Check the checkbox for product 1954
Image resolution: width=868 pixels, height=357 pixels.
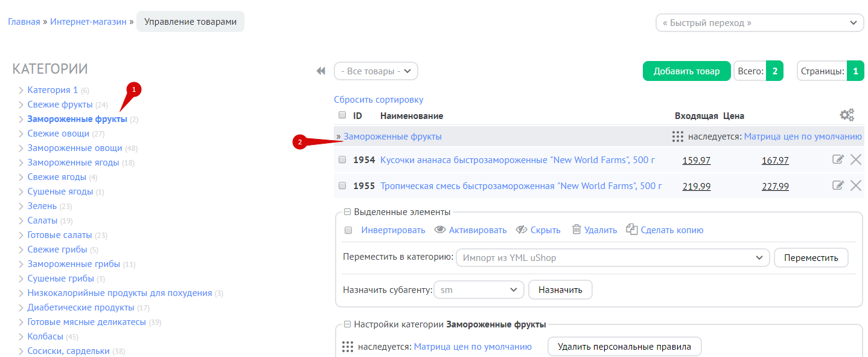342,160
